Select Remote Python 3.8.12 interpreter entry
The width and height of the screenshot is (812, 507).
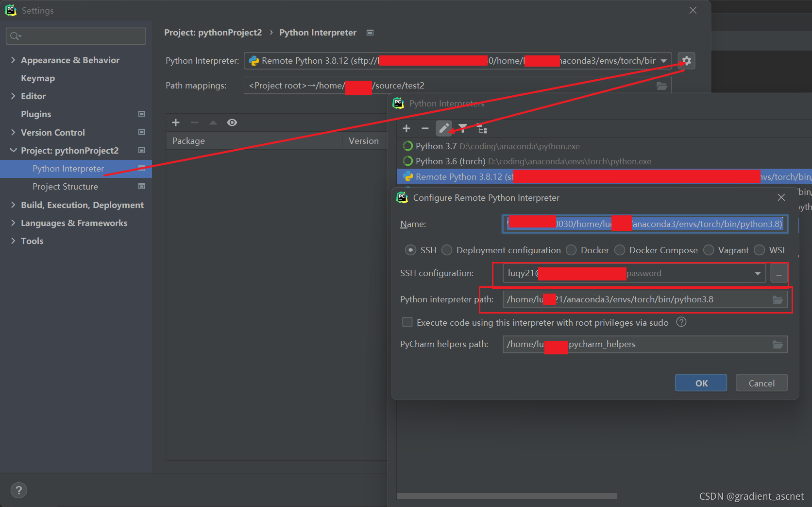tap(604, 177)
